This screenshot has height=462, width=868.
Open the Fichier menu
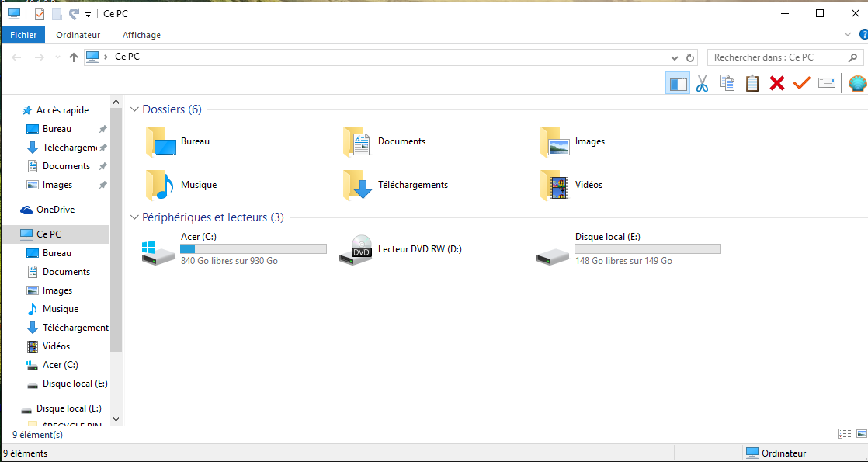click(23, 35)
